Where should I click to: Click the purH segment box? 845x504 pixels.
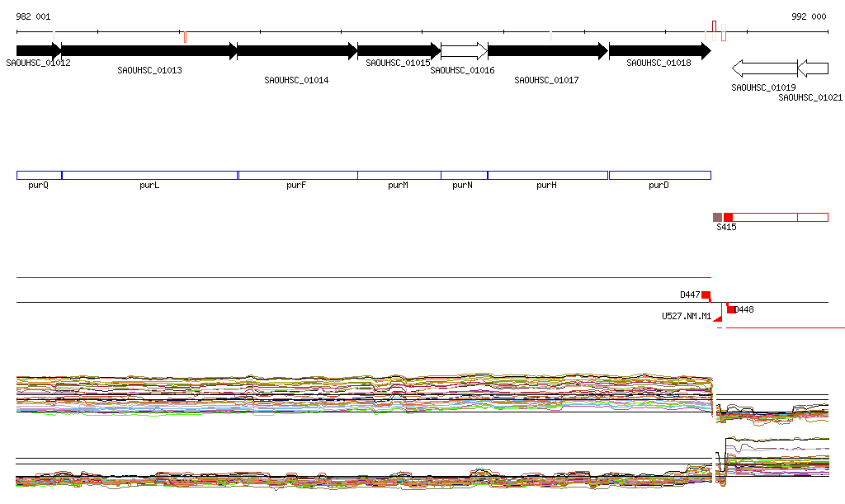click(x=547, y=175)
